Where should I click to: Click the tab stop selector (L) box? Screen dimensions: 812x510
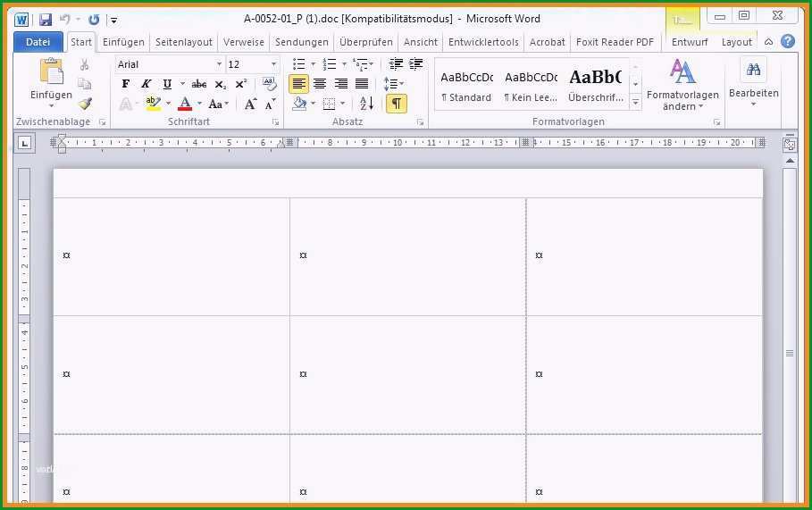(x=25, y=144)
